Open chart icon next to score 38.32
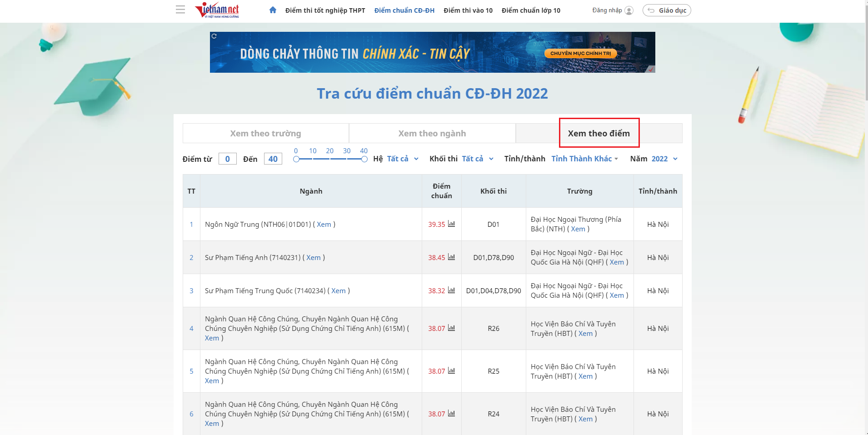The image size is (868, 435). (x=451, y=290)
